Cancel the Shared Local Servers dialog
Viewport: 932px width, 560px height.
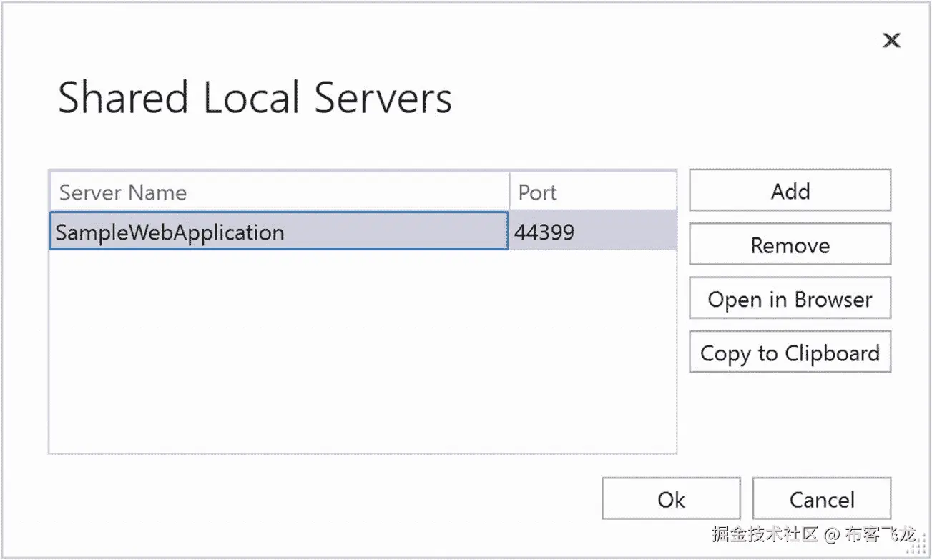(x=821, y=498)
